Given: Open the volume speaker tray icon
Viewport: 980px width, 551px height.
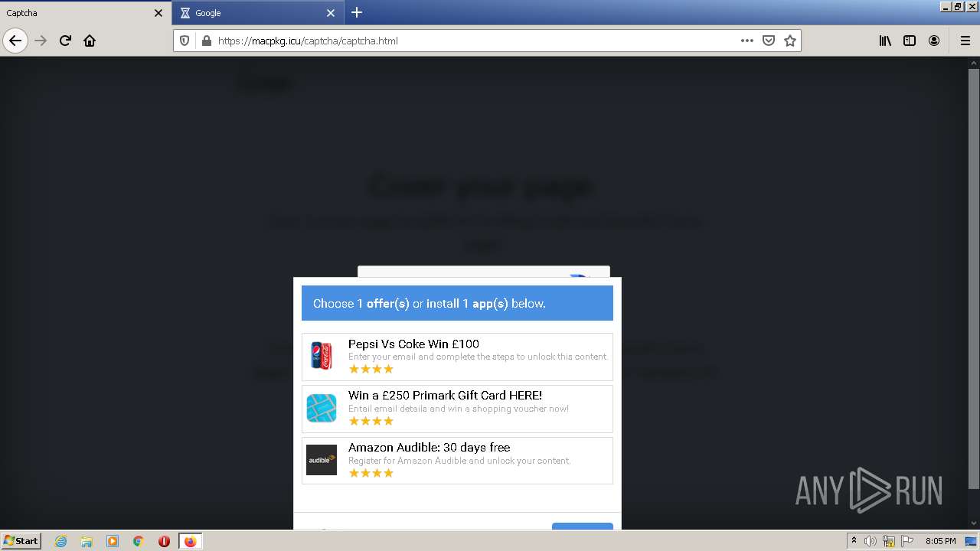Looking at the screenshot, I should coord(871,541).
